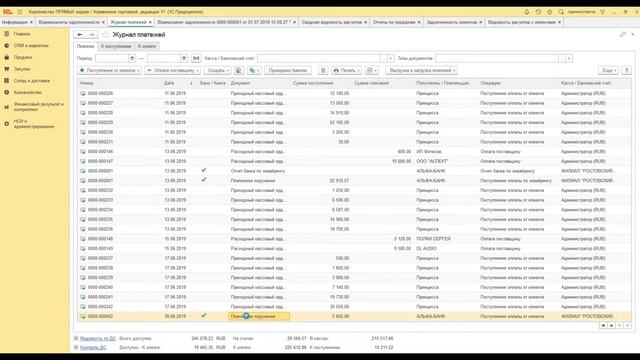
Task: Close the Отчеты по продажам tab
Action: pyautogui.click(x=419, y=22)
